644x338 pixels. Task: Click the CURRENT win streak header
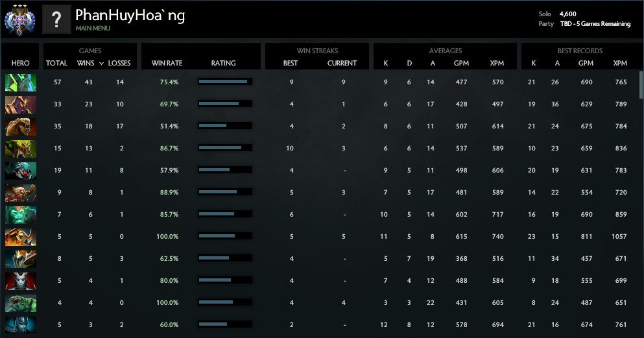point(342,64)
